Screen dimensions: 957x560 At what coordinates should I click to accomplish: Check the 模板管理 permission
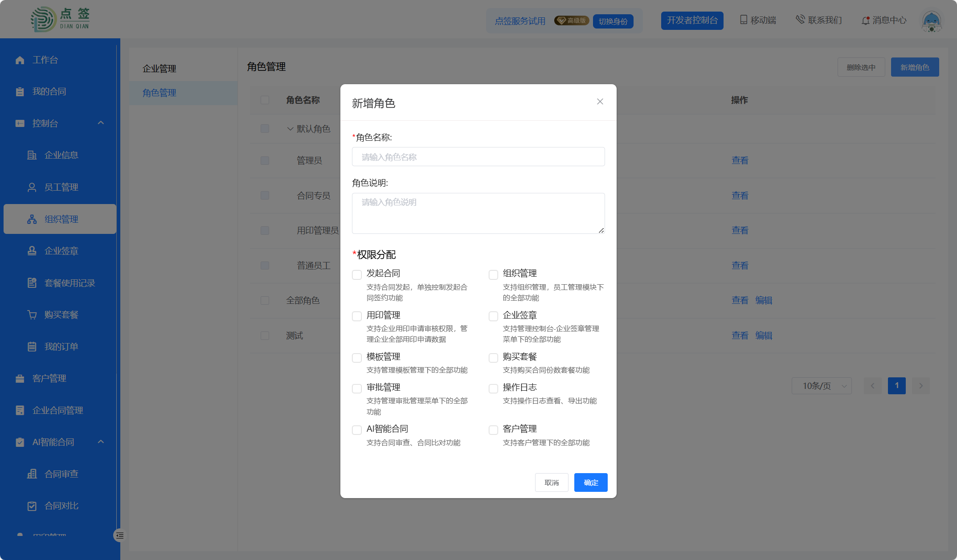(357, 358)
